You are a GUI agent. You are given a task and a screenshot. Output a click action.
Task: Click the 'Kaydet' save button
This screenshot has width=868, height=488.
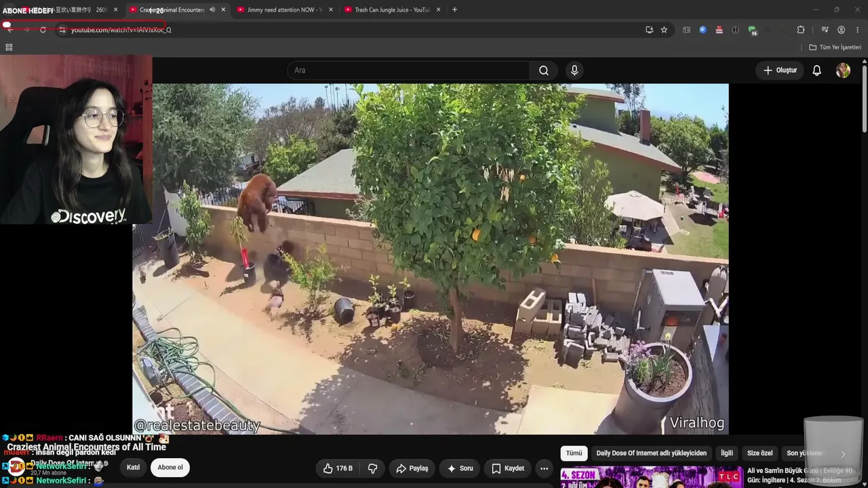pos(508,468)
